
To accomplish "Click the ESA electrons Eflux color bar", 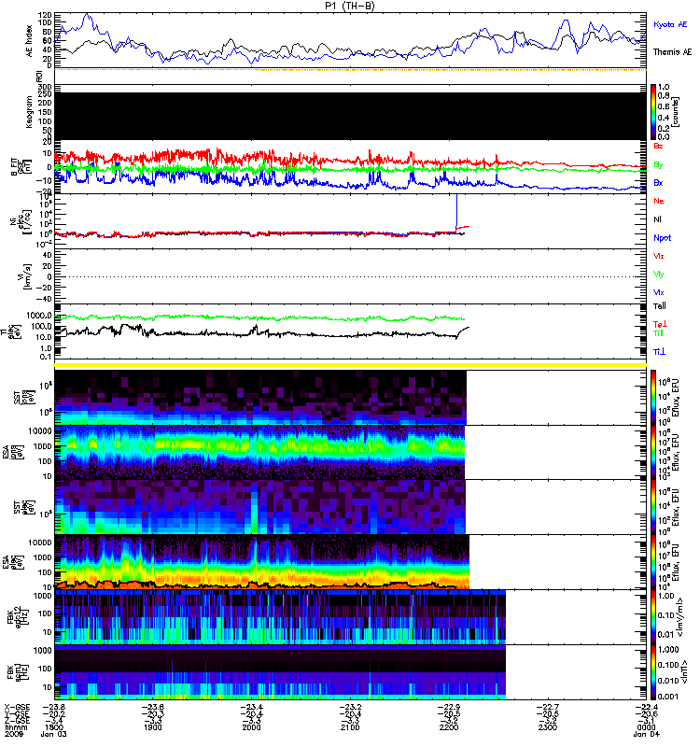I will click(653, 562).
